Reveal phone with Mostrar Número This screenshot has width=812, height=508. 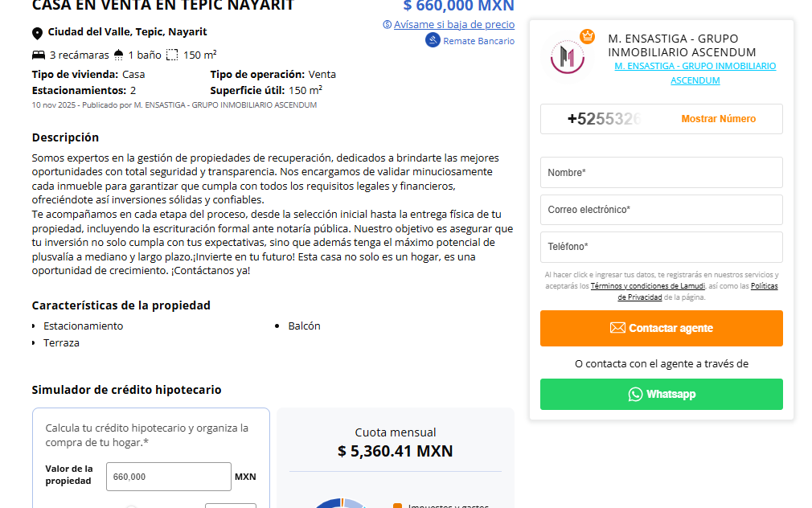click(718, 119)
